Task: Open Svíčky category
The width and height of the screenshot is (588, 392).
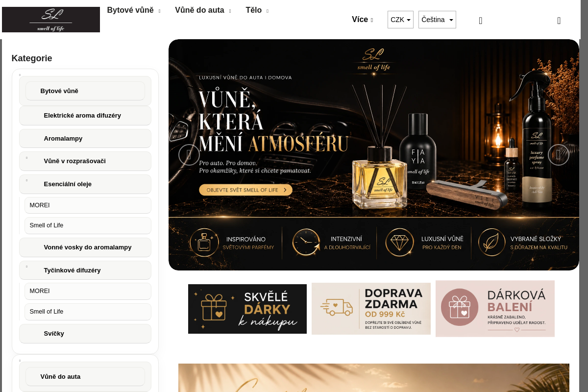Action: (x=85, y=334)
